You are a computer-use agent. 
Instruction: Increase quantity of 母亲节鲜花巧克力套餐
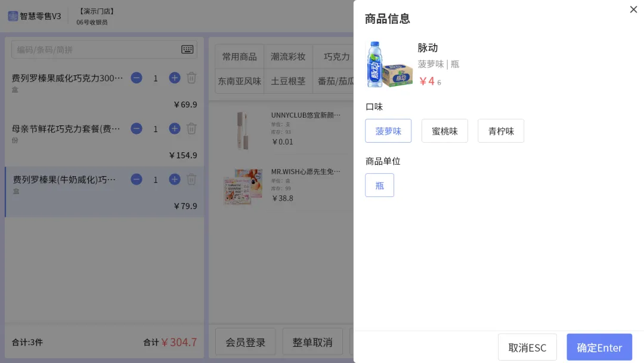[175, 129]
